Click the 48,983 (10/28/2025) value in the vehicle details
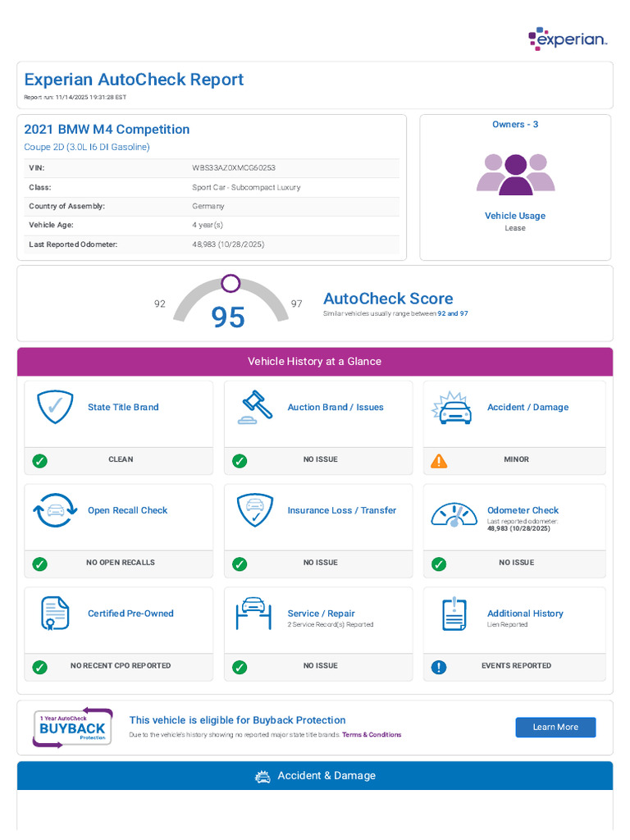The image size is (630, 840). (x=228, y=244)
